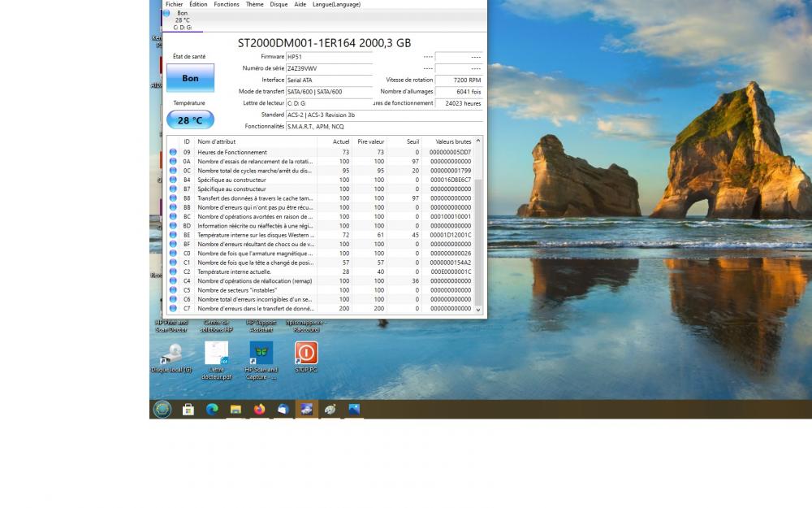
Task: Click status circle for attribute C5 row
Action: (173, 290)
